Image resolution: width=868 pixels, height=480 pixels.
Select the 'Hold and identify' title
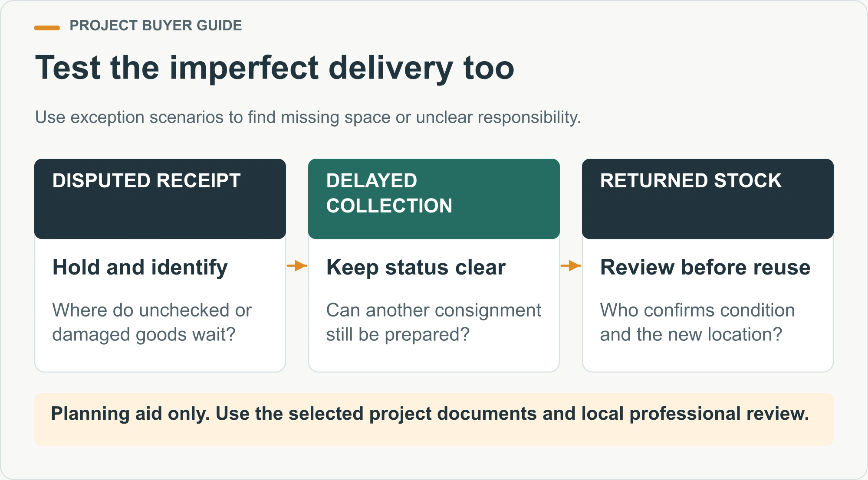(x=140, y=268)
